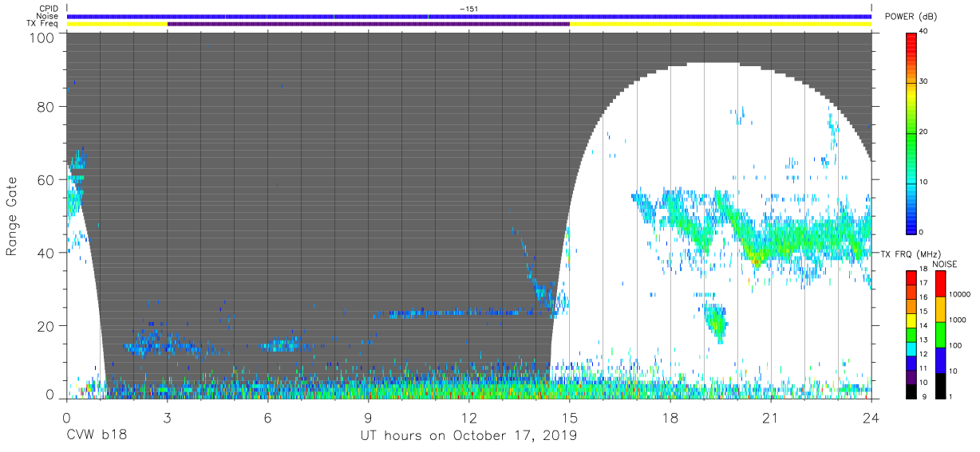Viewport: 980px width, 452px height.
Task: Click the x-axis tick label 21
Action: 770,417
